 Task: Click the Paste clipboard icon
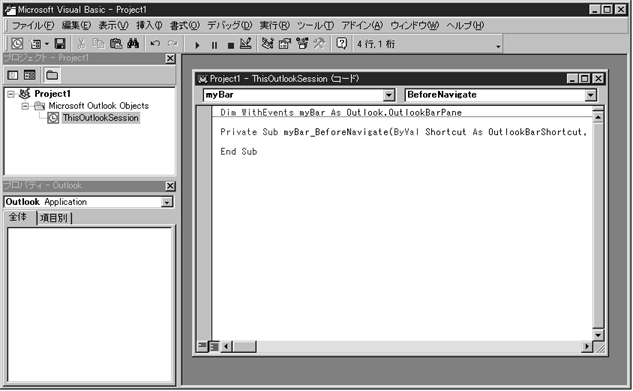[x=116, y=44]
